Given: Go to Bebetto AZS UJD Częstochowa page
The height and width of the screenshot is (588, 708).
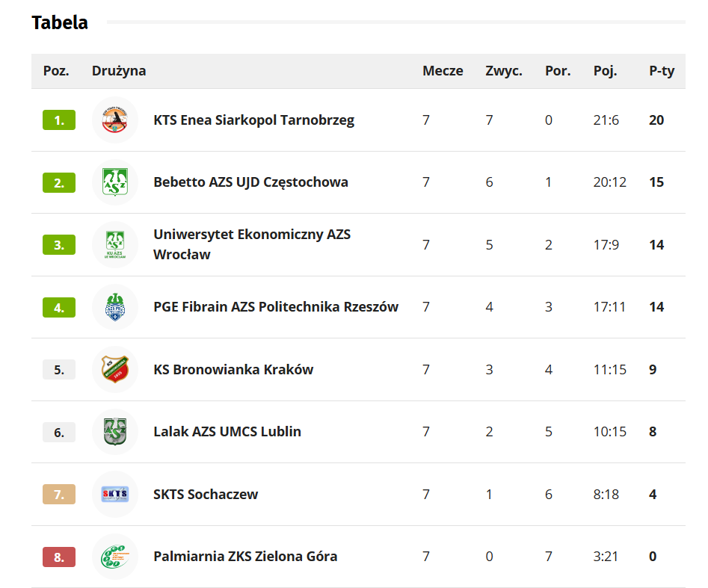Looking at the screenshot, I should click(x=250, y=182).
